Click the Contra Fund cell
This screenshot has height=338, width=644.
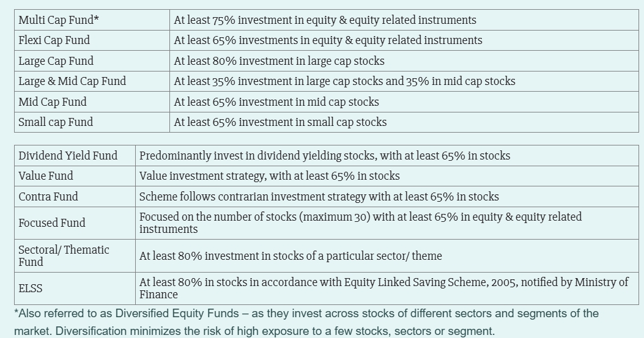click(75, 196)
